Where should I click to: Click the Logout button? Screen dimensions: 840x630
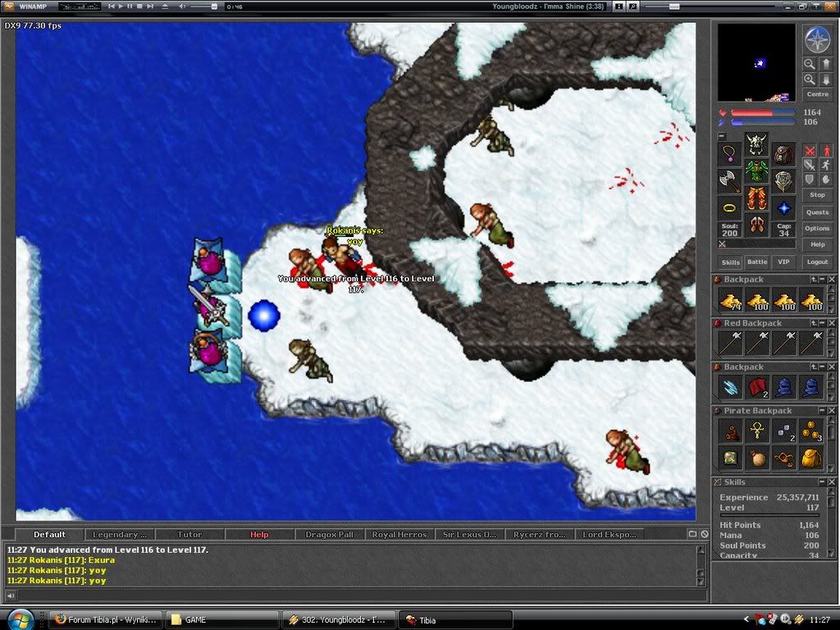click(818, 262)
